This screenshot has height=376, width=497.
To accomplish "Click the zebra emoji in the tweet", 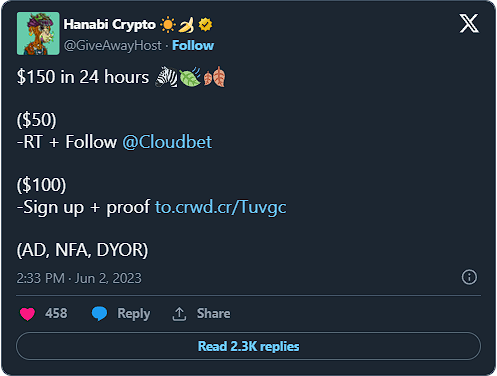I will (166, 77).
